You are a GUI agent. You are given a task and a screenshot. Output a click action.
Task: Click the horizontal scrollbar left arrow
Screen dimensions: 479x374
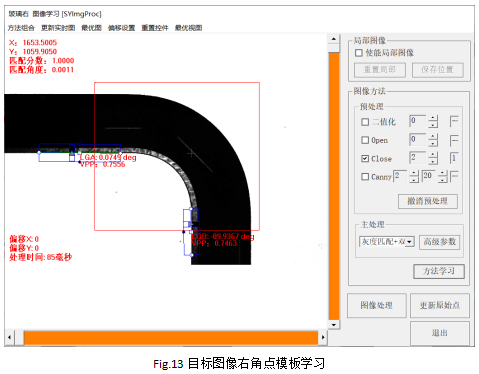[9, 337]
